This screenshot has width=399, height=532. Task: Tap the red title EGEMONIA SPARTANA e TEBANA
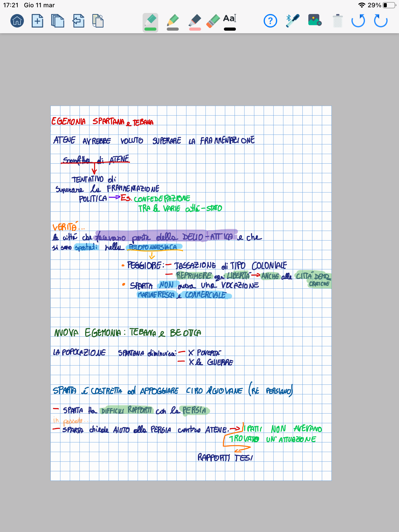coord(102,121)
